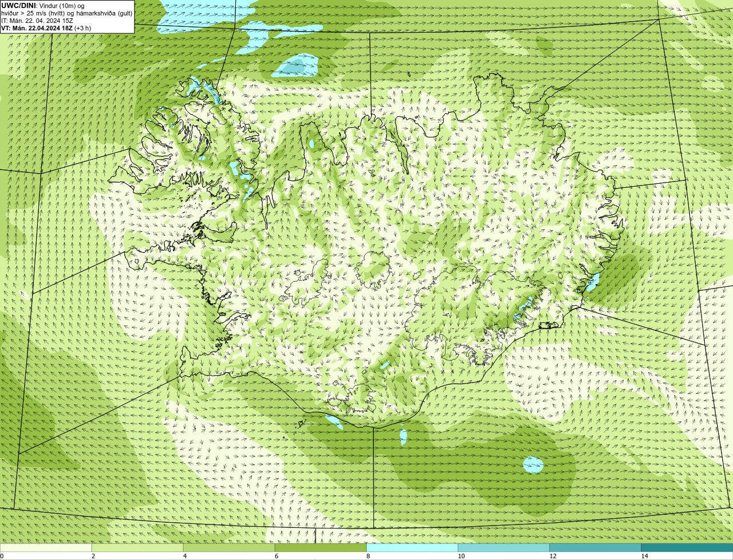Click the "8" label under the color scale
The height and width of the screenshot is (560, 733).
click(x=368, y=556)
